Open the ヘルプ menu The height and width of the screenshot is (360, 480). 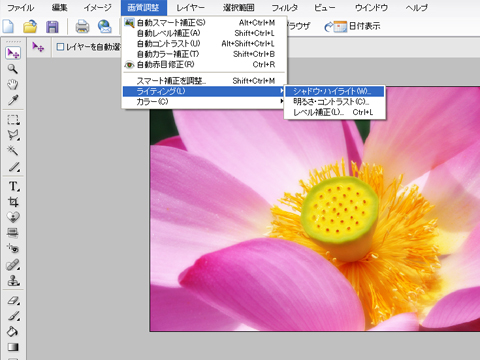click(x=417, y=7)
